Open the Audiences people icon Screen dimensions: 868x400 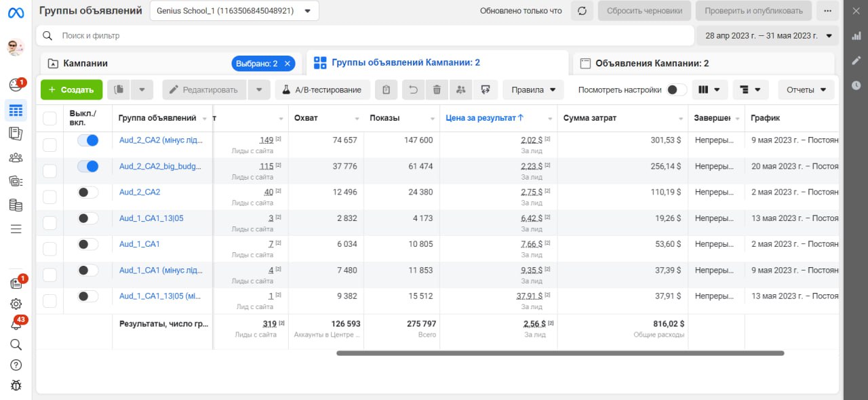pyautogui.click(x=16, y=157)
